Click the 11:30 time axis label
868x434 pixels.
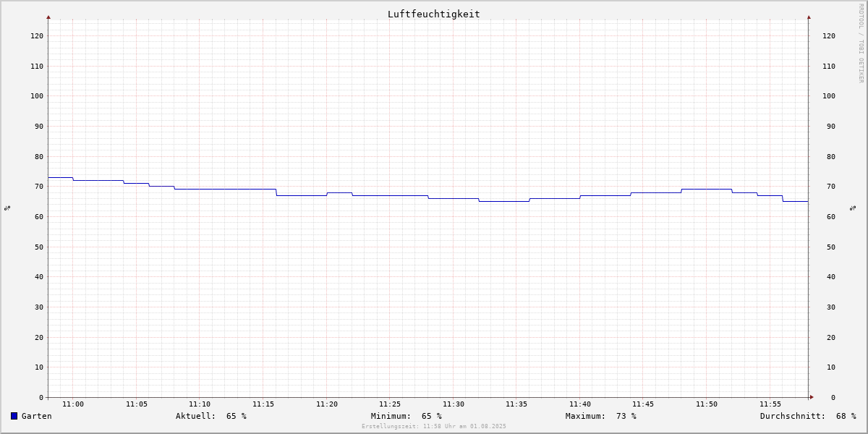click(454, 404)
